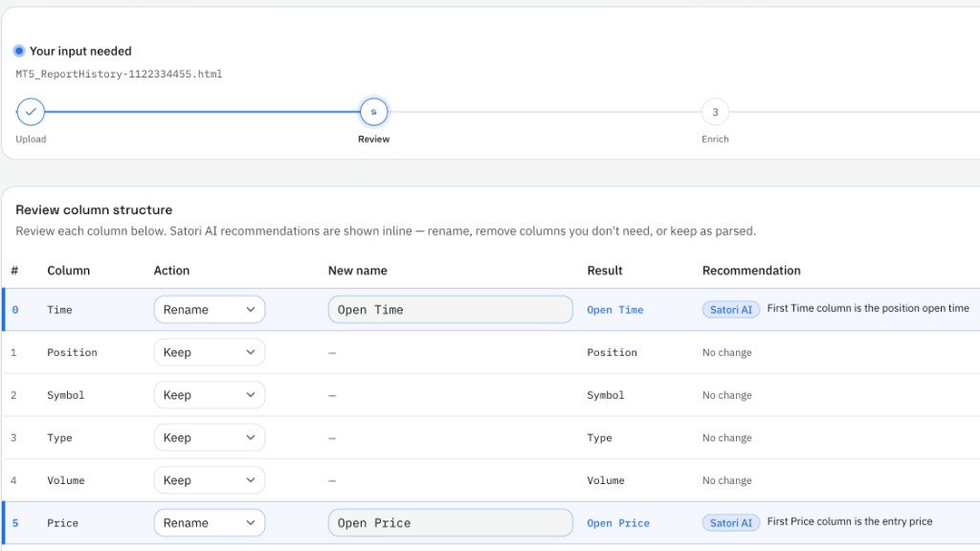This screenshot has width=980, height=551.
Task: Open Action dropdown for Volume column
Action: pos(210,480)
